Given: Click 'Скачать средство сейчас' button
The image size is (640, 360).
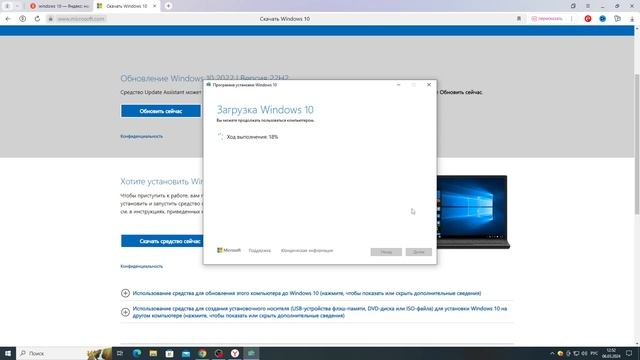Looking at the screenshot, I should [x=162, y=241].
